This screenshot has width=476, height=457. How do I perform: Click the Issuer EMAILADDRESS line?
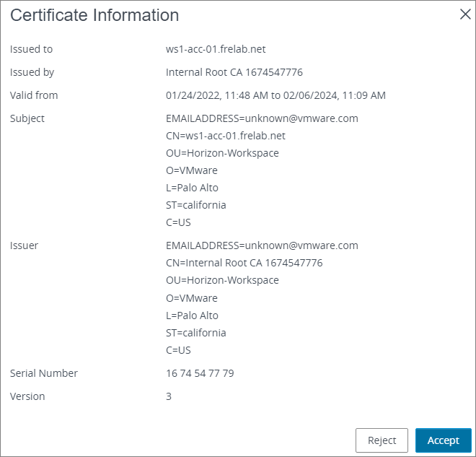click(262, 245)
